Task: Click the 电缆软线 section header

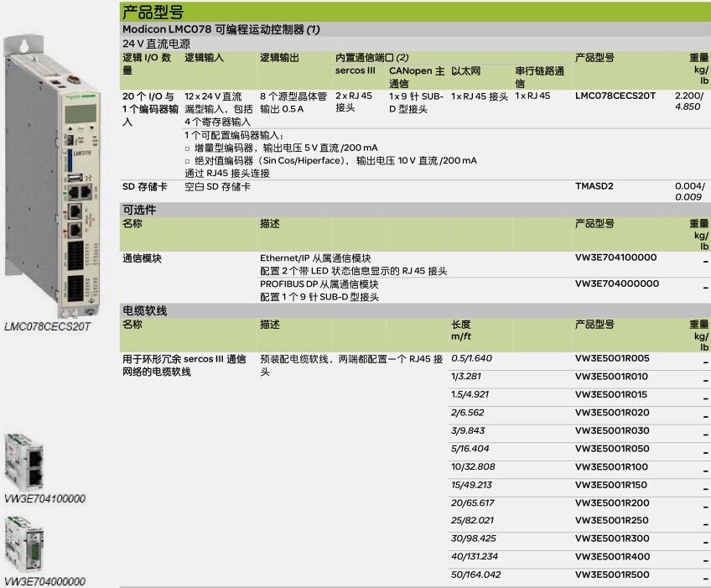Action: [x=145, y=310]
